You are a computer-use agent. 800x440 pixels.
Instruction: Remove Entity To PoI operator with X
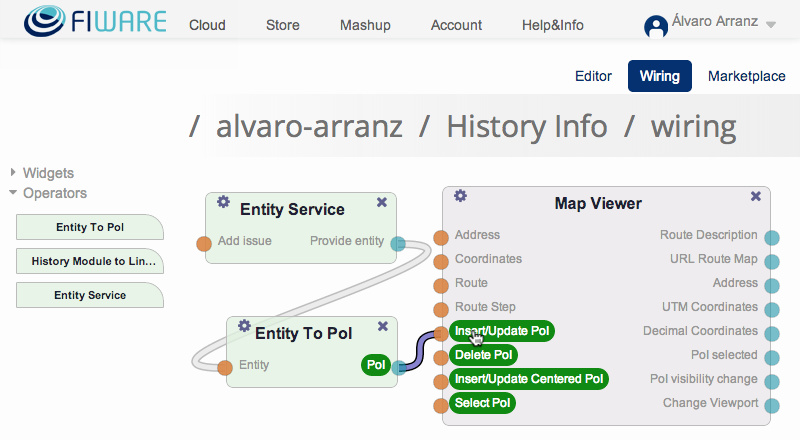click(x=383, y=326)
